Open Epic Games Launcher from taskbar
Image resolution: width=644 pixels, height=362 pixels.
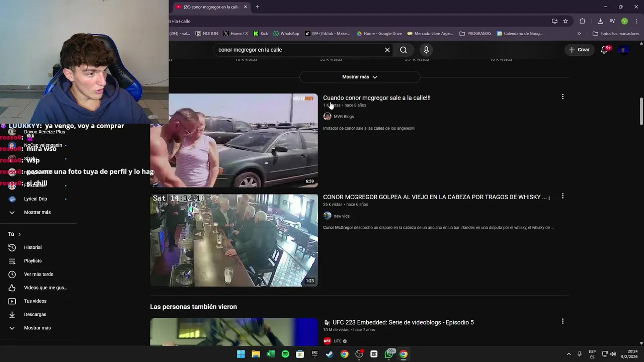coord(315,354)
